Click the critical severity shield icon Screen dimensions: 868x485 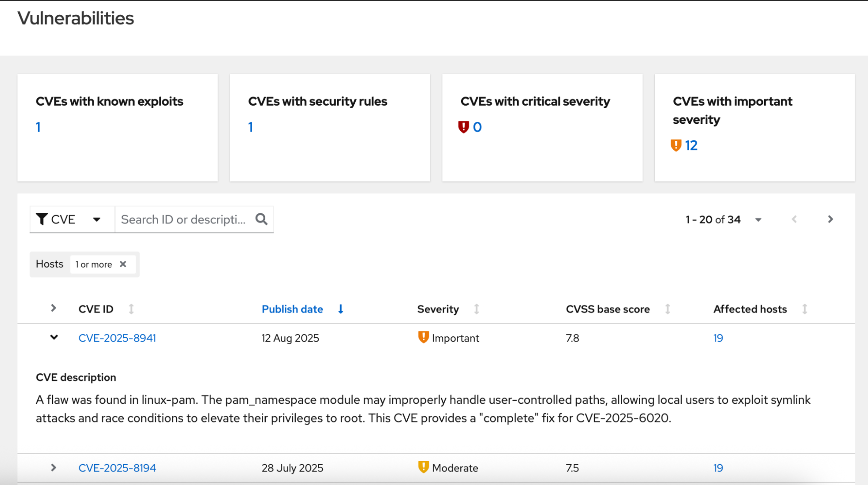tap(463, 127)
